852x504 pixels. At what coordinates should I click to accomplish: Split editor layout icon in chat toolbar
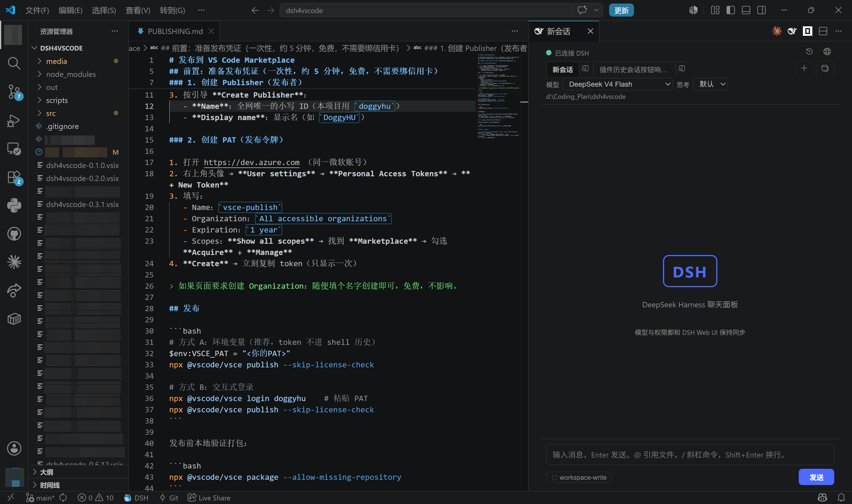[823, 31]
